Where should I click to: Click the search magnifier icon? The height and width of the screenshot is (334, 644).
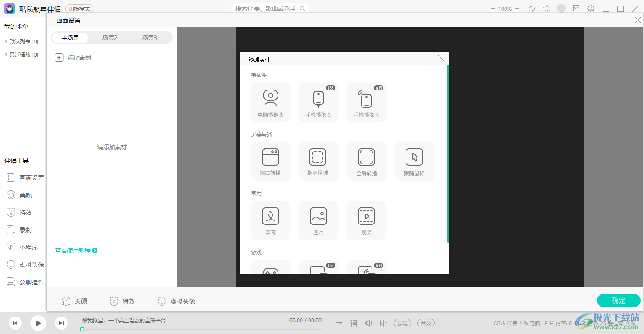coord(302,9)
